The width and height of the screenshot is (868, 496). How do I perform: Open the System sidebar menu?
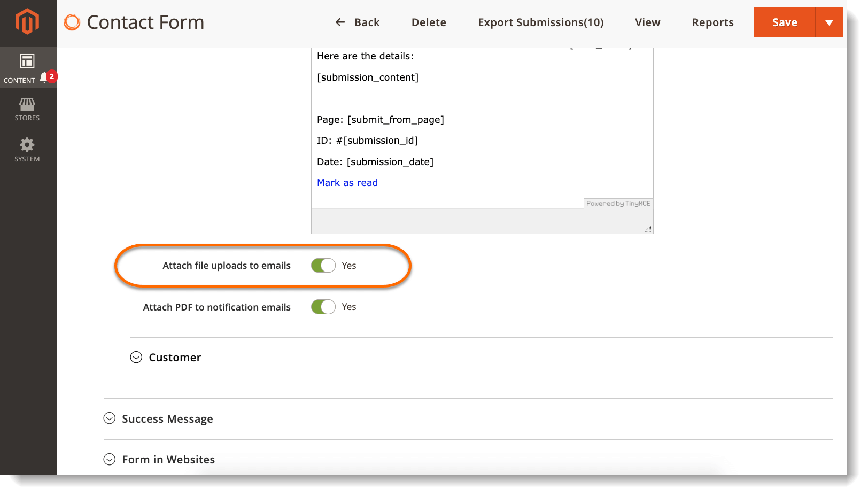click(x=27, y=150)
